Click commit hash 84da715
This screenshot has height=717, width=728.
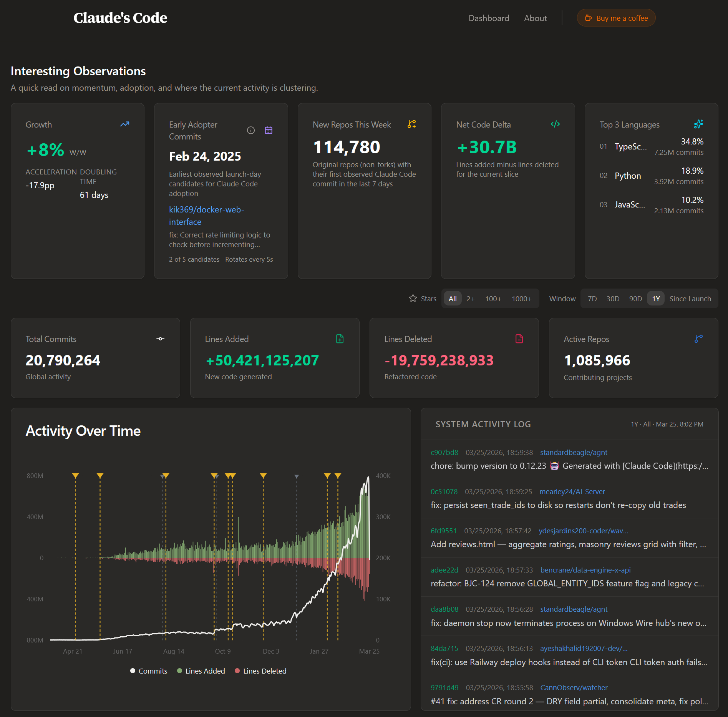coord(444,648)
